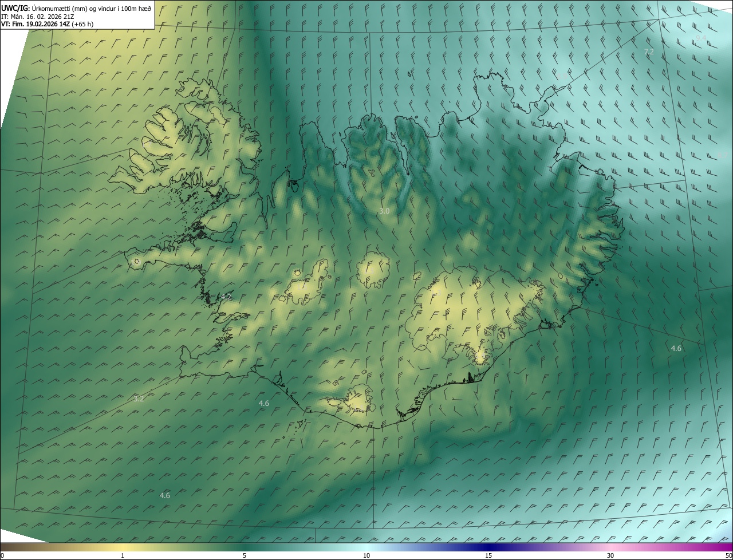Screen dimensions: 733x560
Task: Click the 30 tick label on the colour scale
Action: point(610,555)
